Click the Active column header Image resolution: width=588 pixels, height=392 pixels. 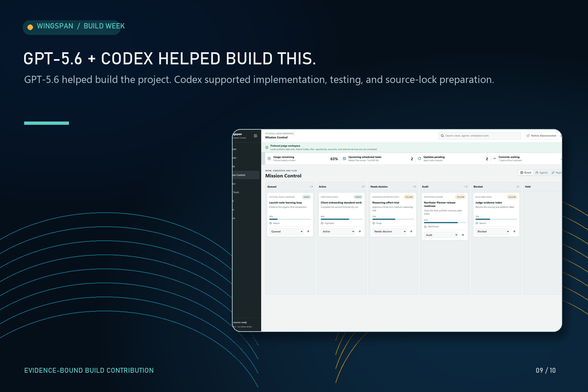[342, 187]
